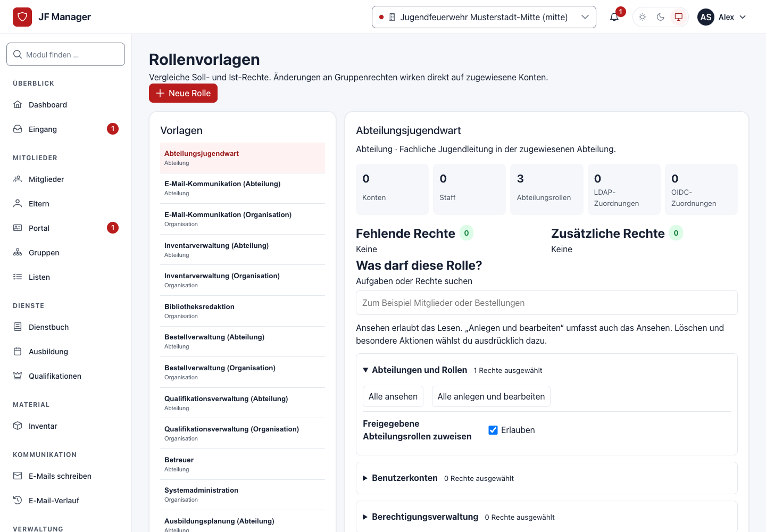Screen dimensions: 766x532
Task: Open the Alex user menu
Action: pos(722,17)
